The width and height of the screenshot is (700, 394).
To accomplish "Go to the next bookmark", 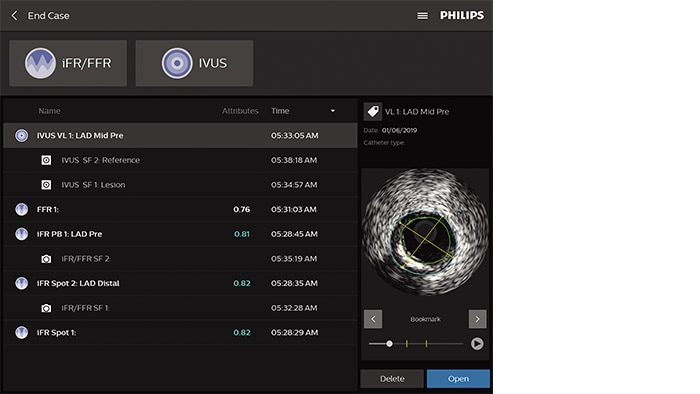I will pyautogui.click(x=477, y=319).
